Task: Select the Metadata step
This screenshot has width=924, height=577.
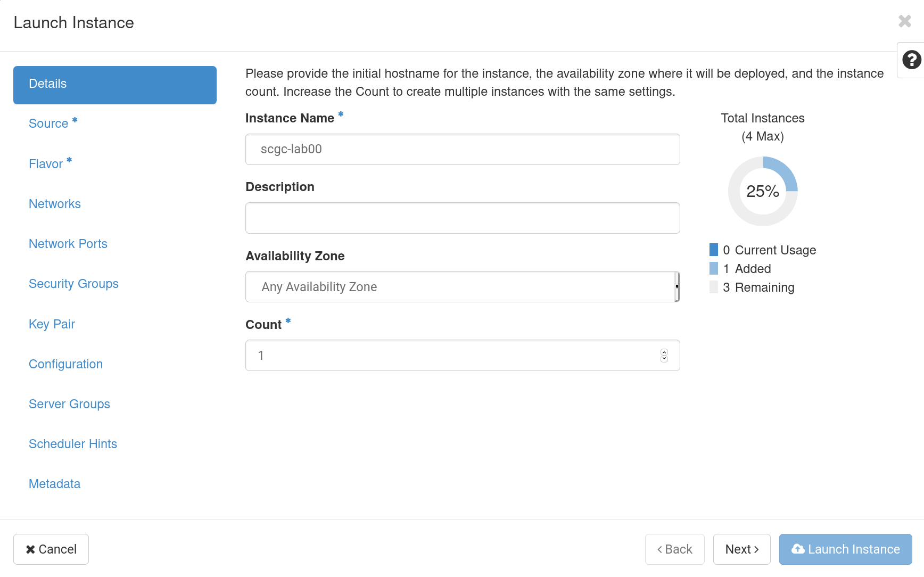Action: [x=54, y=483]
